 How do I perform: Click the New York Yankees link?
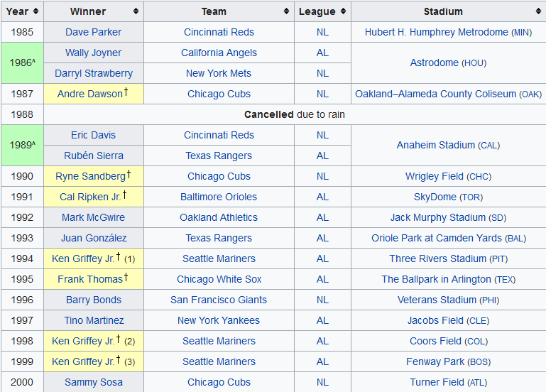pos(219,320)
